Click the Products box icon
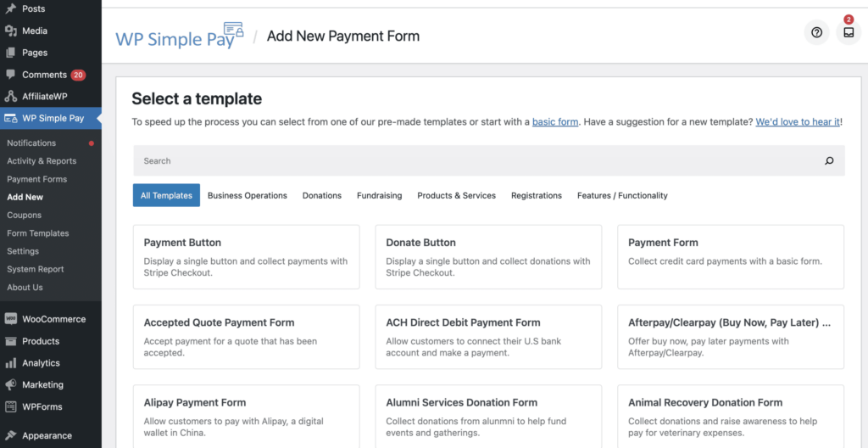 [10, 341]
